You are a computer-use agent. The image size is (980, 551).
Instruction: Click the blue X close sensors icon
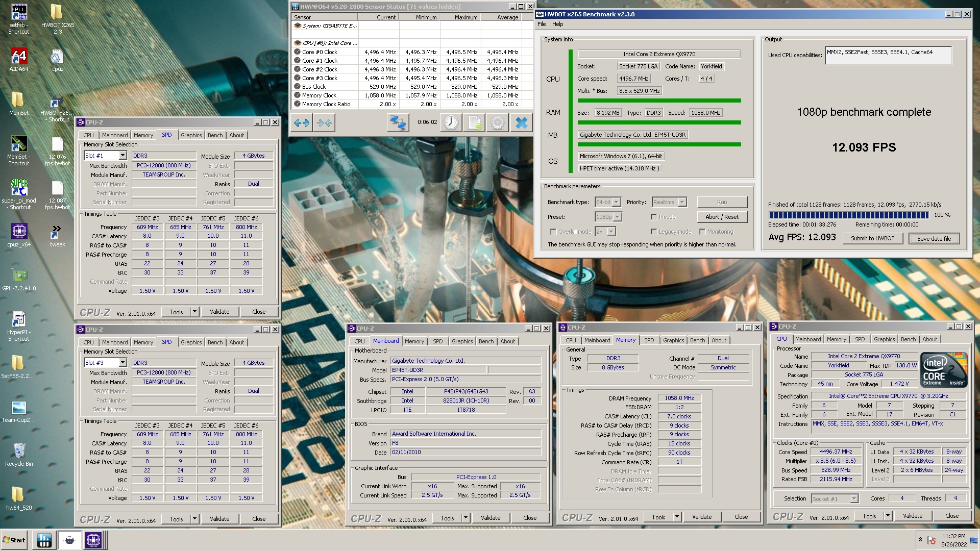(x=521, y=122)
